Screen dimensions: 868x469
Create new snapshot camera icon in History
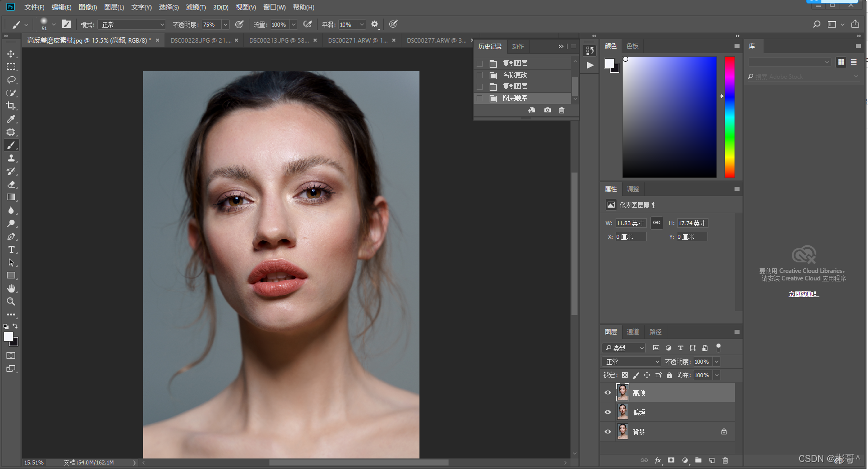[547, 110]
